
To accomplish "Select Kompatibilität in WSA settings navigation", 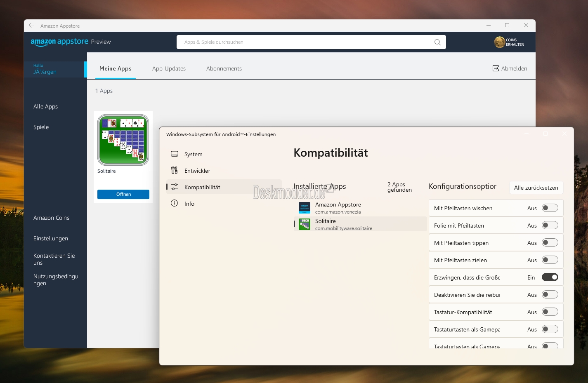I will tap(224, 187).
